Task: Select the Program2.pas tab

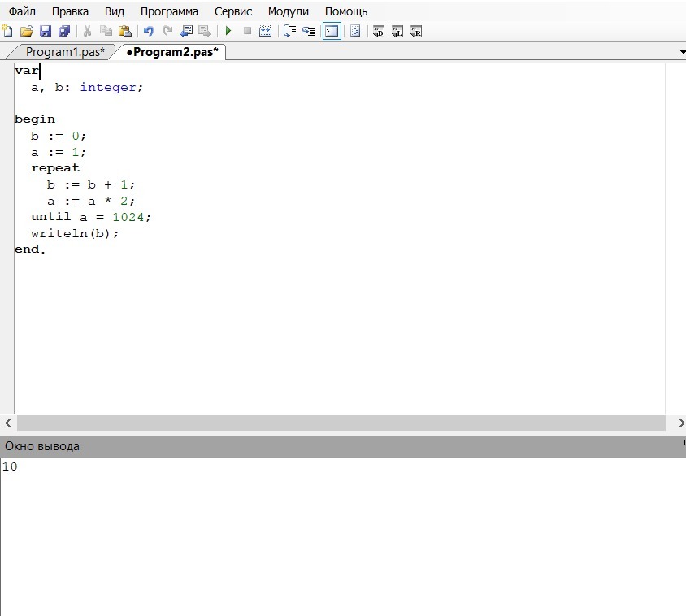Action: coord(172,52)
